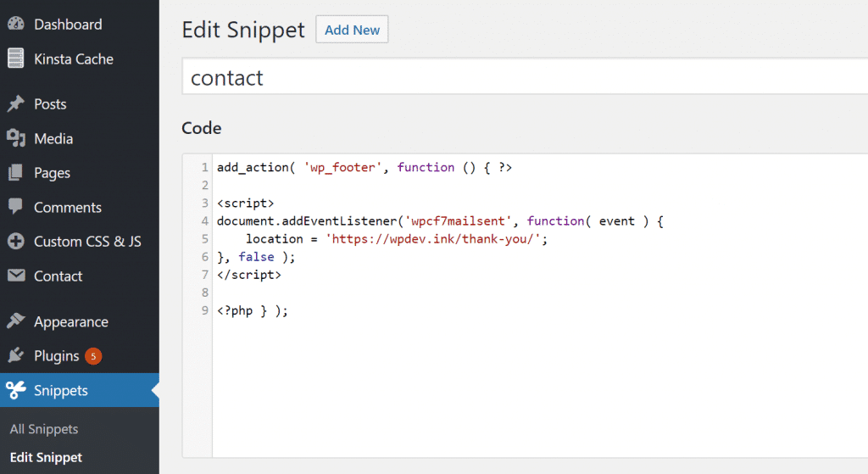868x474 pixels.
Task: Select the Edit Snippet submenu item
Action: (46, 457)
